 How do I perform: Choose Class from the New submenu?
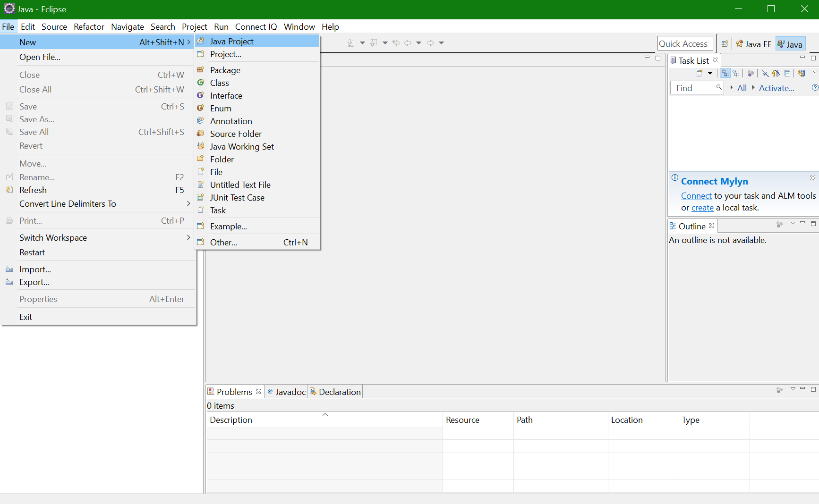[257, 83]
